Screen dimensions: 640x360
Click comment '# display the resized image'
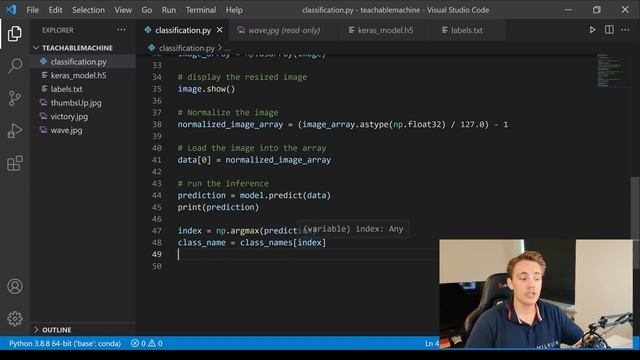[242, 77]
